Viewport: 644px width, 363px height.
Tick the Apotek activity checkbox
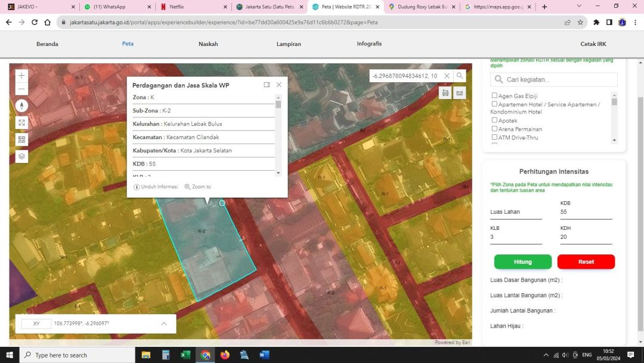click(494, 120)
